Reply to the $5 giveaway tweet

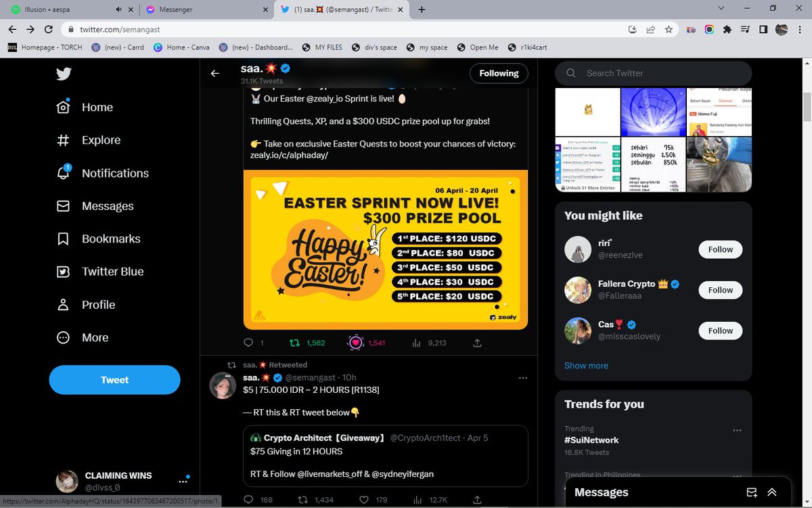pos(249,500)
